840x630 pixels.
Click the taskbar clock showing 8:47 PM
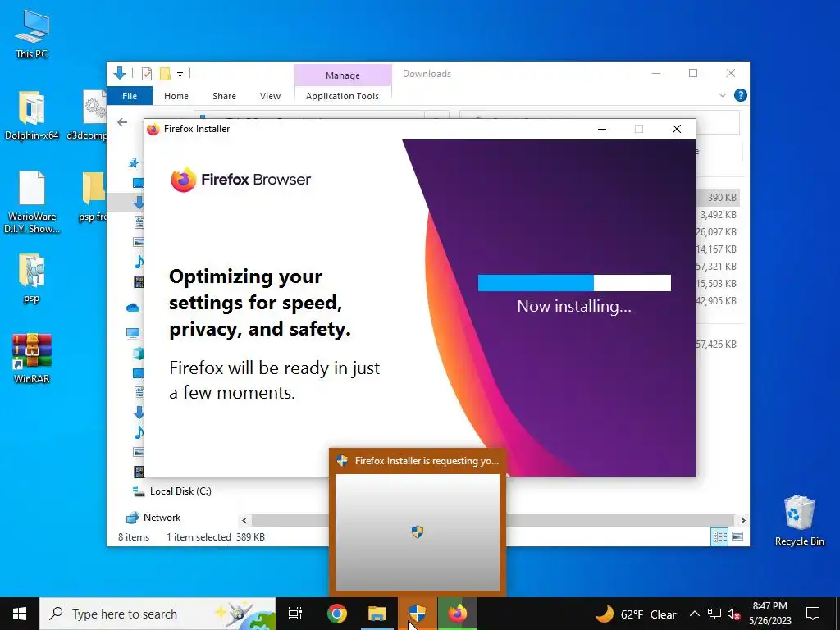click(769, 614)
